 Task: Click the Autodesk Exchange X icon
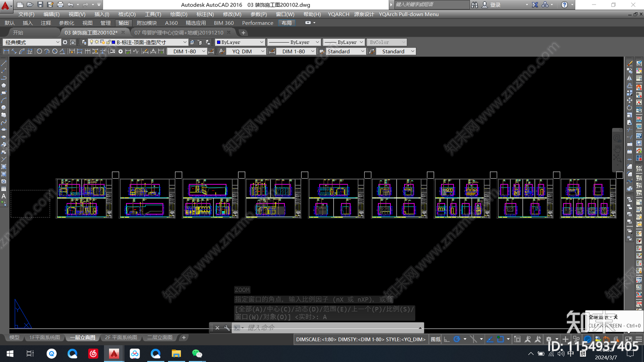535,5
